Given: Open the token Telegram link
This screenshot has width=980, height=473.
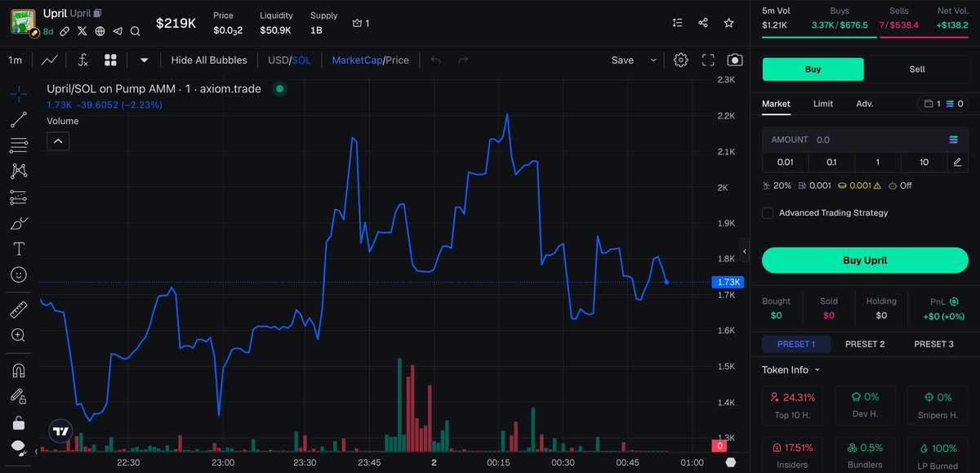Looking at the screenshot, I should coord(118,31).
